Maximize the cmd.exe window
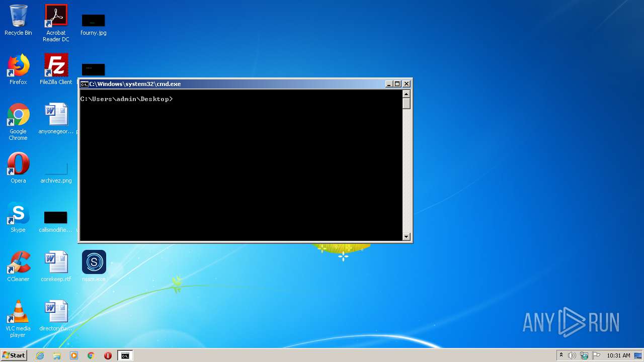This screenshot has height=362, width=644. click(397, 84)
